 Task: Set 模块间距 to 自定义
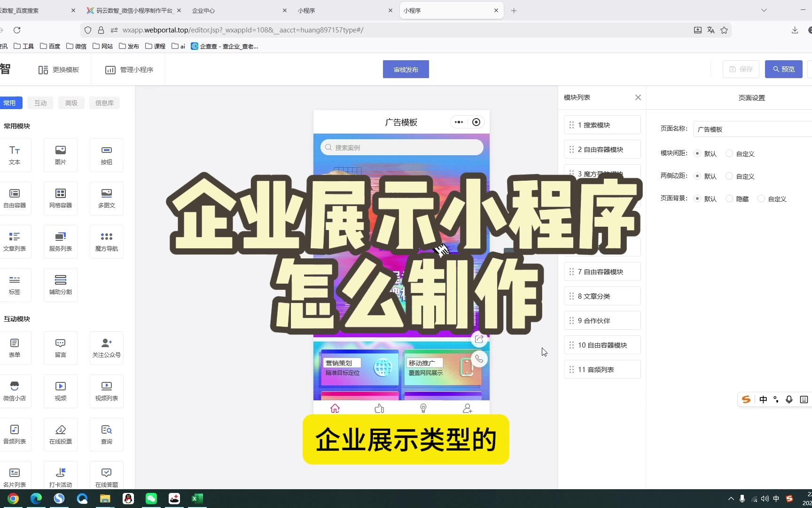pyautogui.click(x=729, y=153)
